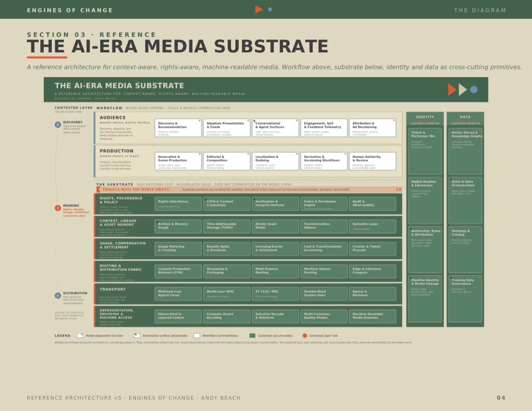Open Selective Decode & Retrieval box
The height and width of the screenshot is (411, 532).
[x=276, y=316]
